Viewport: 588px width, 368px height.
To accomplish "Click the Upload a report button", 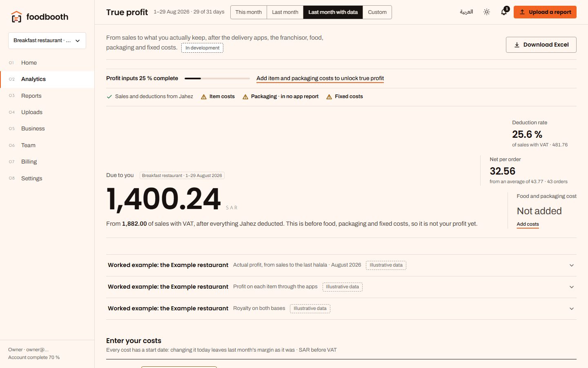I will tap(545, 12).
